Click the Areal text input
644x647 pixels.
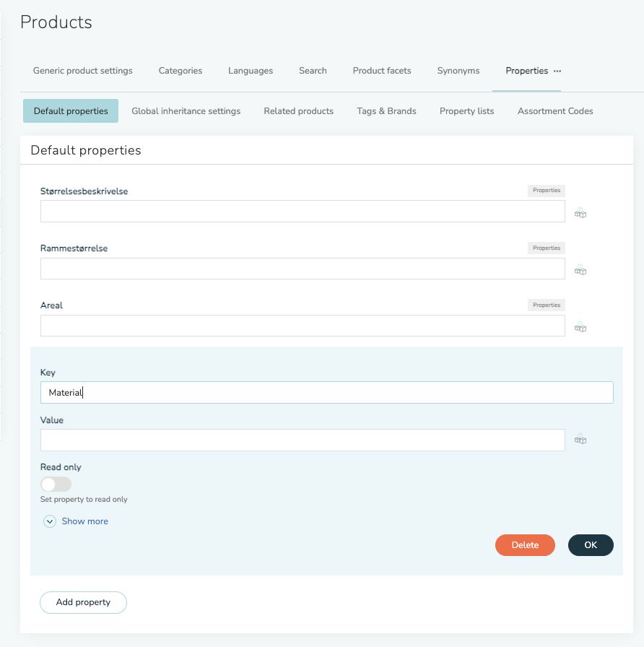303,326
